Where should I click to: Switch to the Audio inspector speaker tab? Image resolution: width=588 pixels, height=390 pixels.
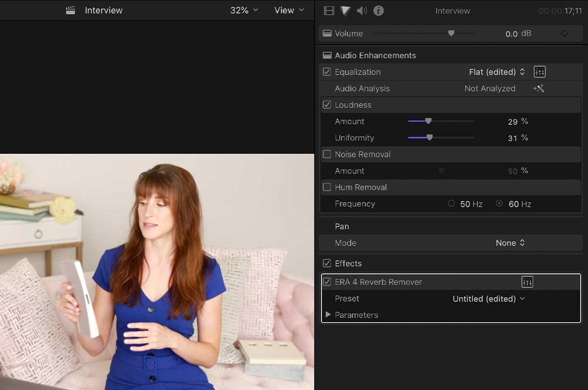[362, 10]
